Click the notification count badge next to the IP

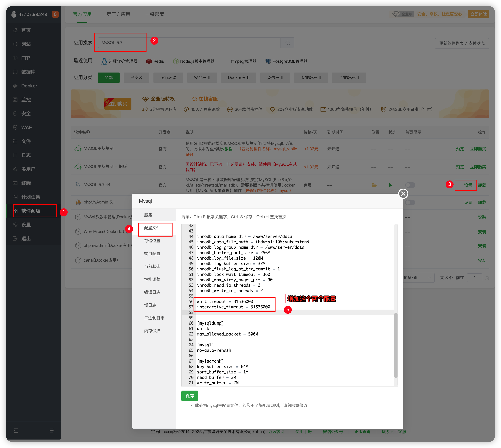(x=55, y=14)
